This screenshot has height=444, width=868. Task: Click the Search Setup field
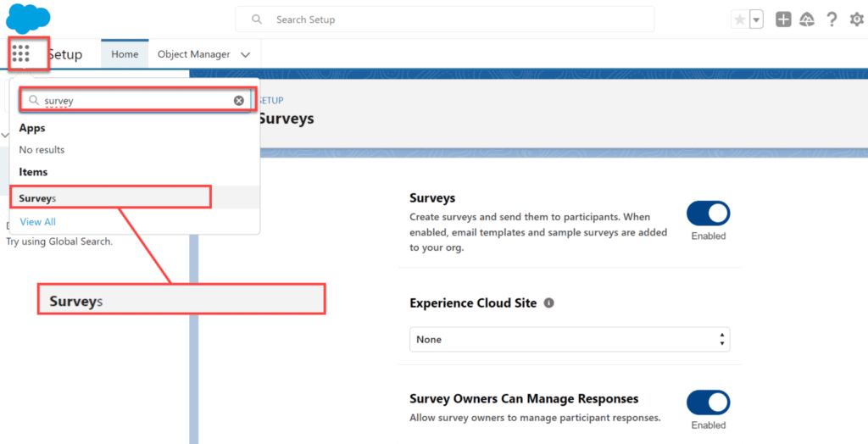click(445, 19)
